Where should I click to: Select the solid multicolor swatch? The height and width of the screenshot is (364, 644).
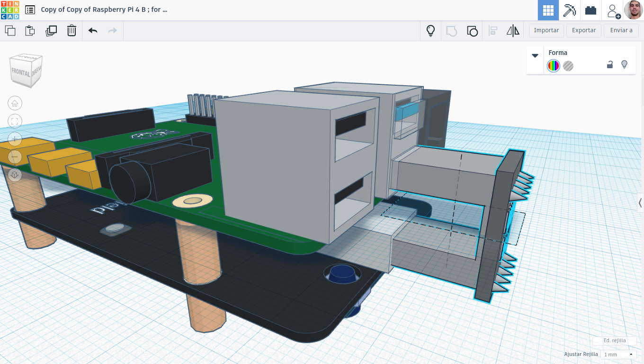coord(553,66)
